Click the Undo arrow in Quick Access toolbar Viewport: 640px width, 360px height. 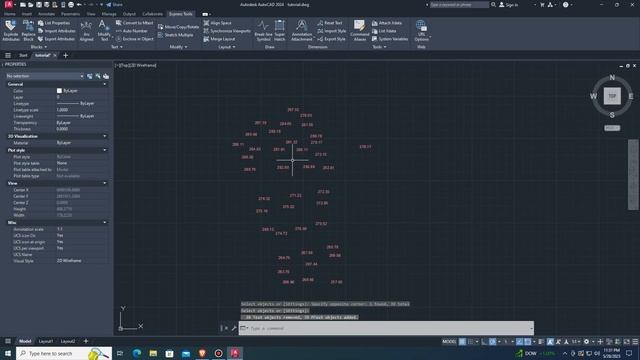point(79,5)
